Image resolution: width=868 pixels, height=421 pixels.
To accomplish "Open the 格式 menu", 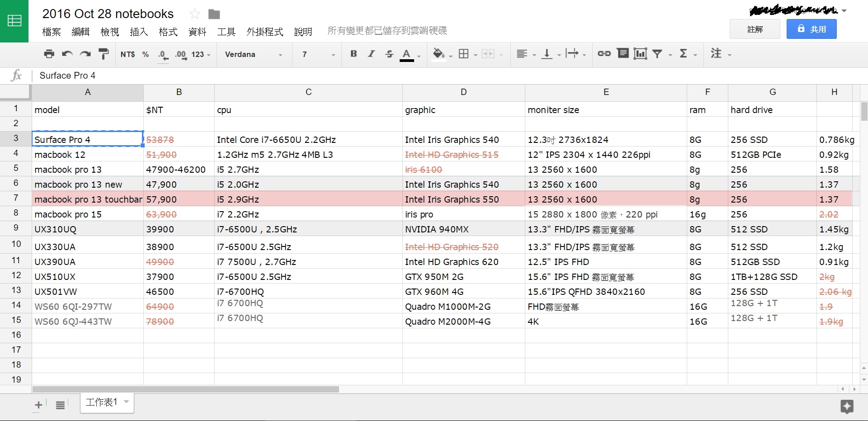I will [168, 32].
